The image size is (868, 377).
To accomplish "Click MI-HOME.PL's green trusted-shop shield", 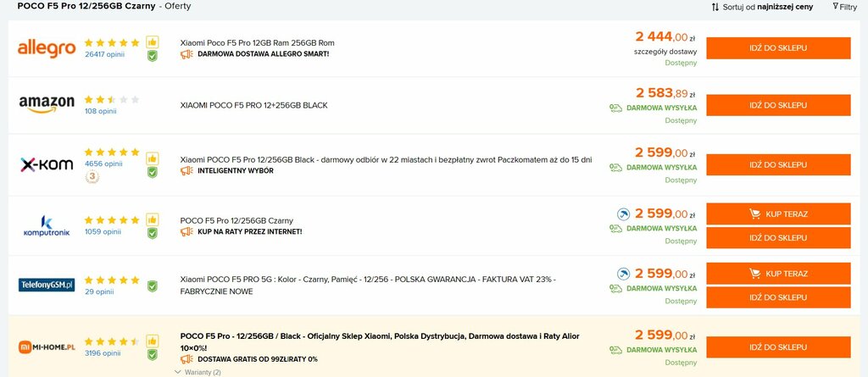I will tap(153, 354).
